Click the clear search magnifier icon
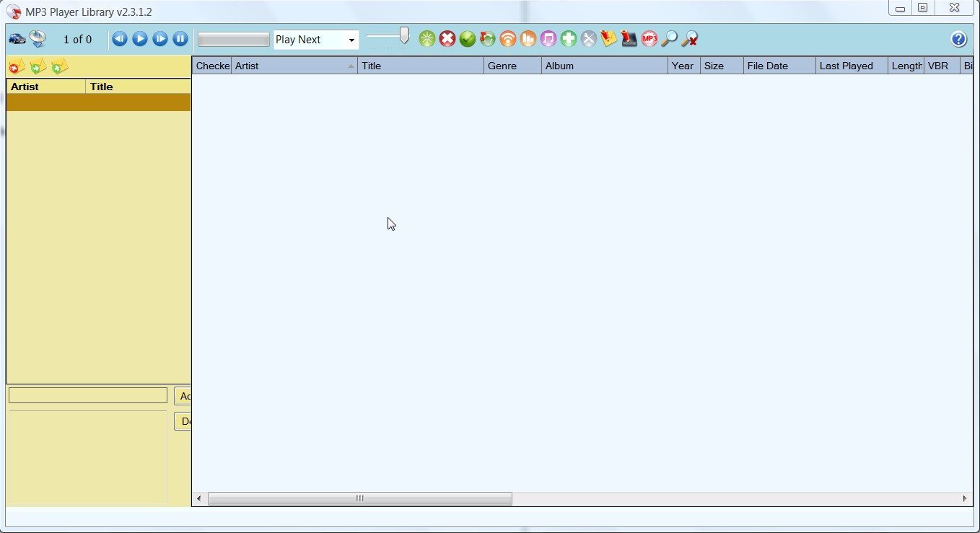The width and height of the screenshot is (980, 533). [x=690, y=38]
